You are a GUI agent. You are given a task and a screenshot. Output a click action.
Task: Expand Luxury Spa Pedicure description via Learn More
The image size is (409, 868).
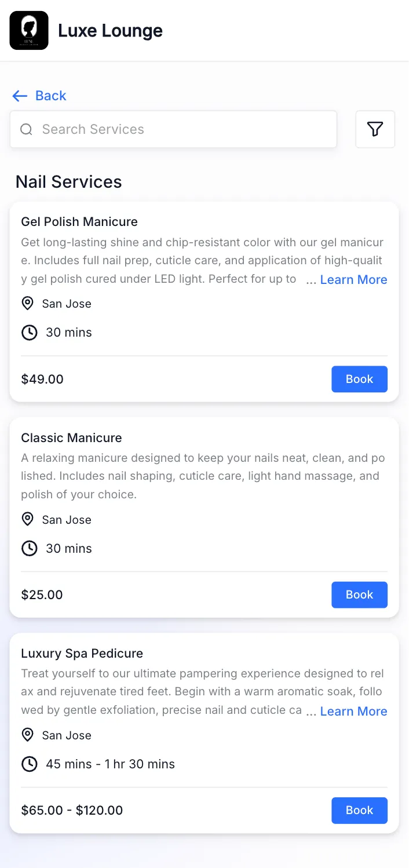[x=353, y=711]
